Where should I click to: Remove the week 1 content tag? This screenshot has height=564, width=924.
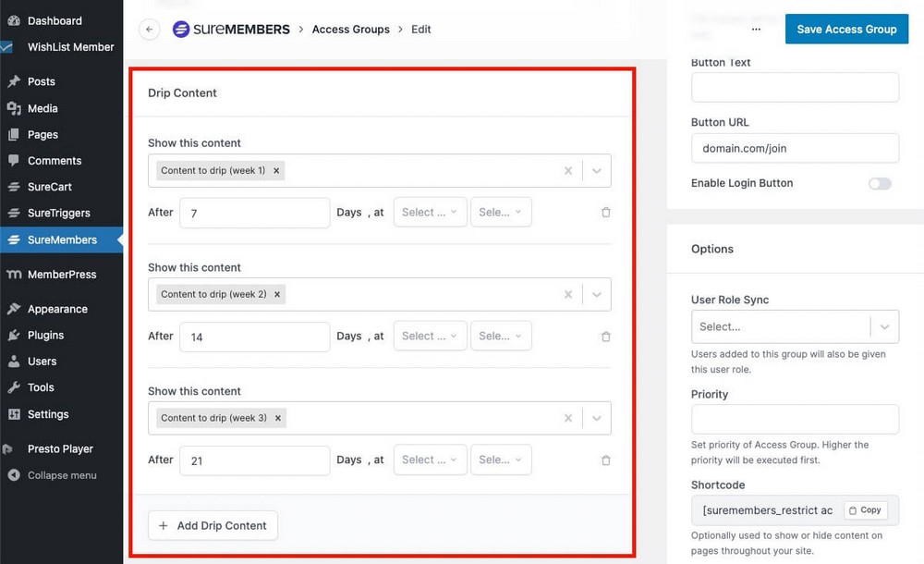click(275, 170)
